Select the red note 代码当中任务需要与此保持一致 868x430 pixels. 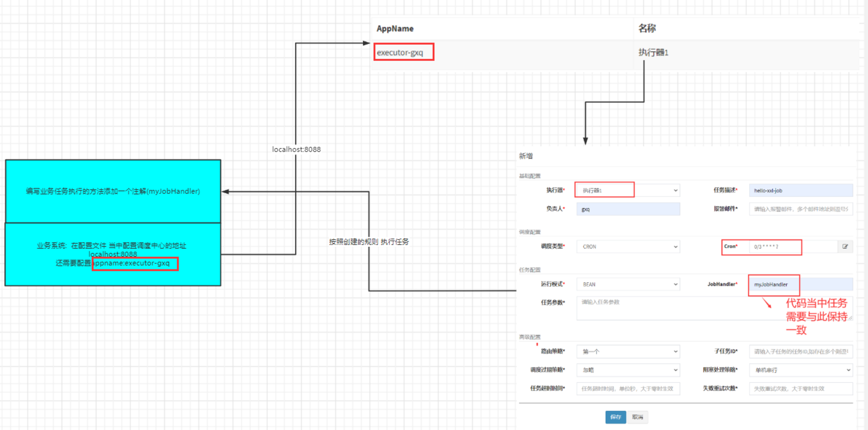click(x=816, y=316)
